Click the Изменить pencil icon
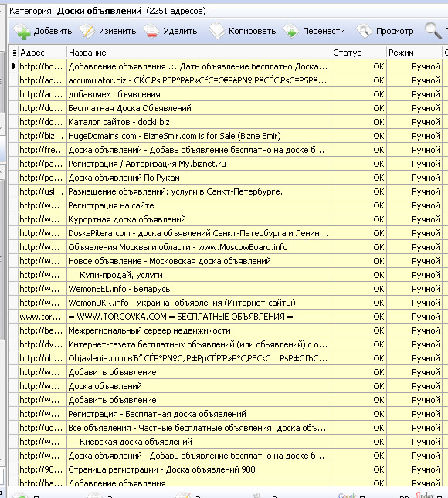The height and width of the screenshot is (498, 448). click(x=87, y=31)
